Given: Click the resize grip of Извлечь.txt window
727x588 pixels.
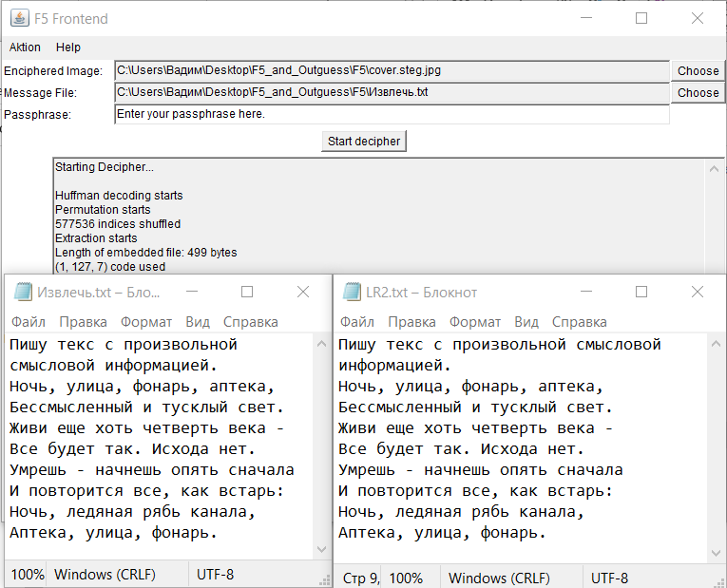Looking at the screenshot, I should click(x=325, y=580).
